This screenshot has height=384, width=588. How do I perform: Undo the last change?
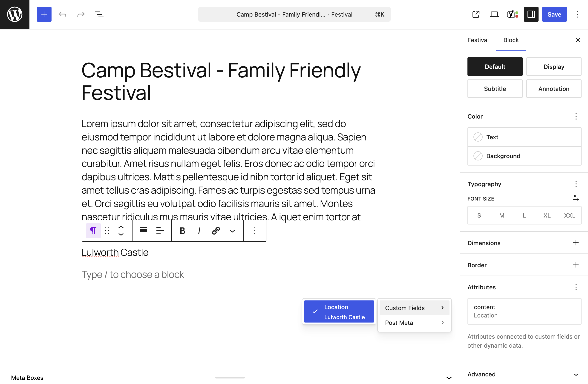pos(63,14)
